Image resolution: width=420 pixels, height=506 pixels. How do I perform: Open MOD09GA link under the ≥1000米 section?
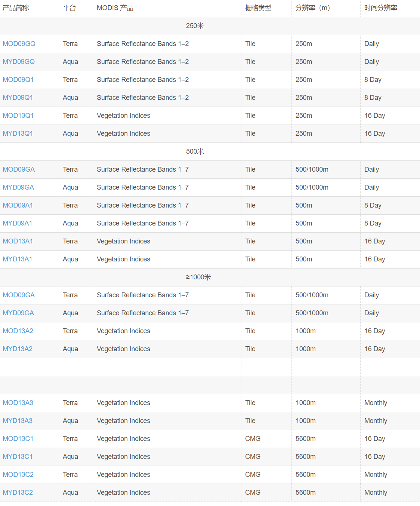click(19, 295)
